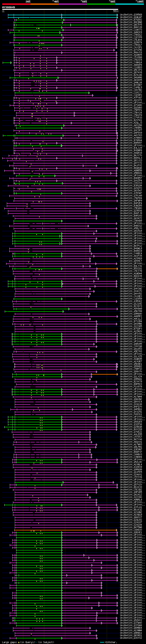The width and height of the screenshot is (146, 644).
Task: Click the UniRef100_Q4P9X9 hit label
Action: (x=131, y=133)
